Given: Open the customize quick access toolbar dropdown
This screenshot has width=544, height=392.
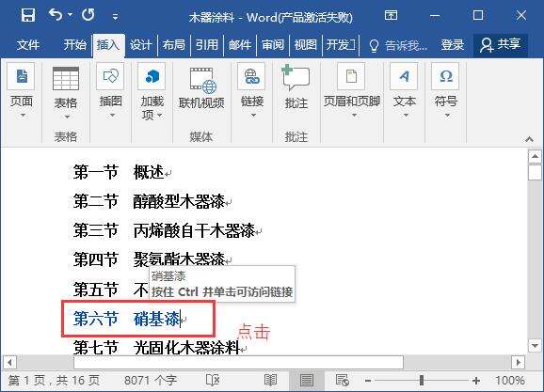Looking at the screenshot, I should [x=115, y=16].
